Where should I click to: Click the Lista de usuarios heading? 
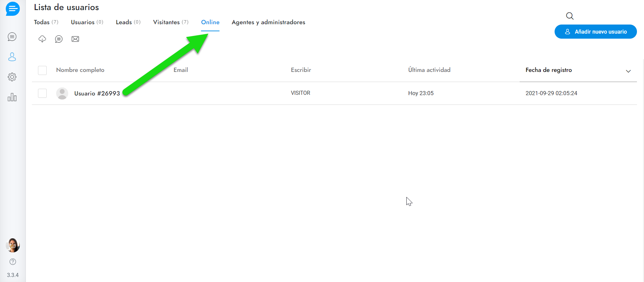pyautogui.click(x=67, y=7)
